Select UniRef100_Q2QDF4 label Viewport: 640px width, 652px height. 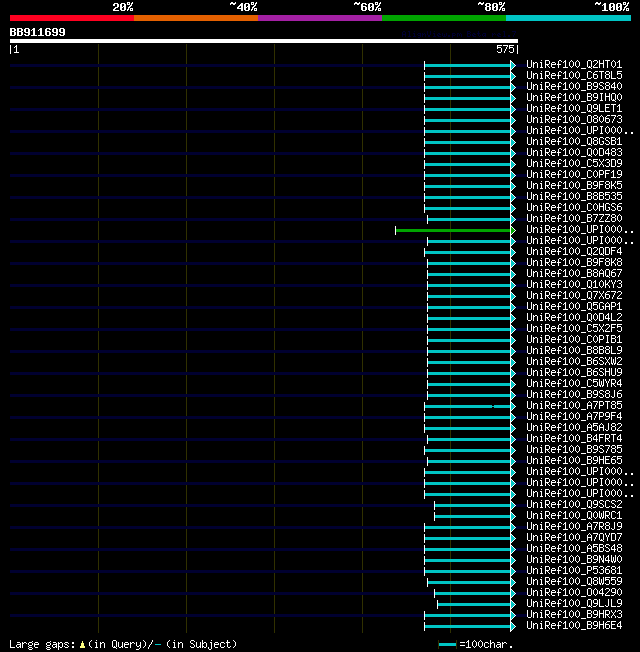point(574,251)
